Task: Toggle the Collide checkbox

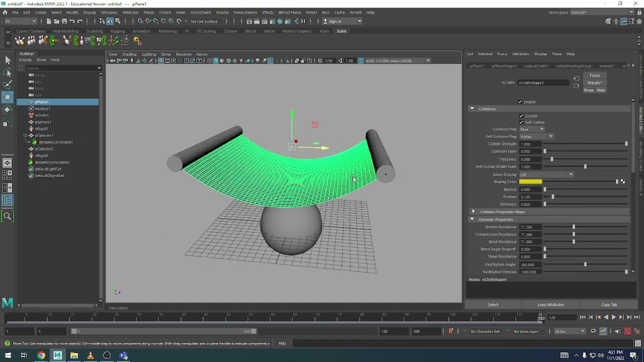Action: coord(522,116)
